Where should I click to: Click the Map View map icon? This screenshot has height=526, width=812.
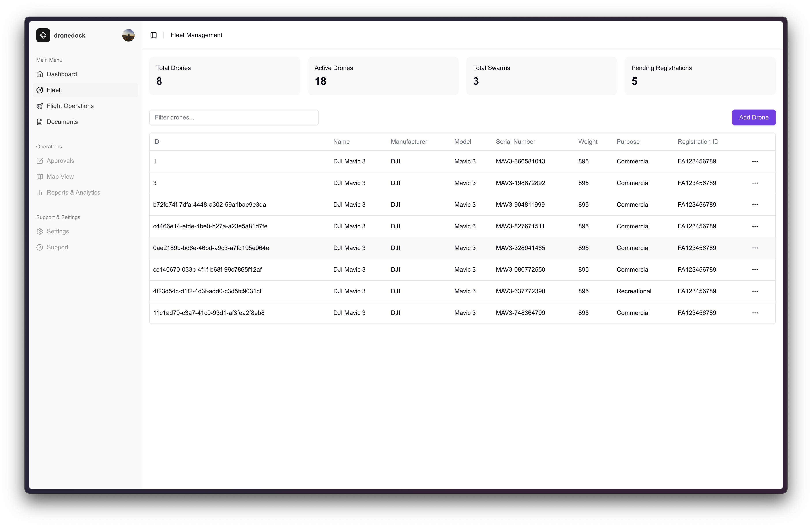(40, 176)
